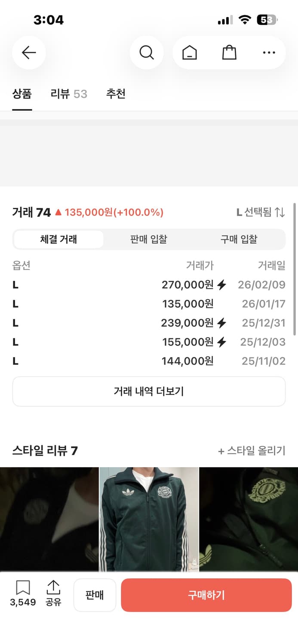Expand transaction history via 거래 내역 더보기
The width and height of the screenshot is (298, 644).
tap(149, 391)
